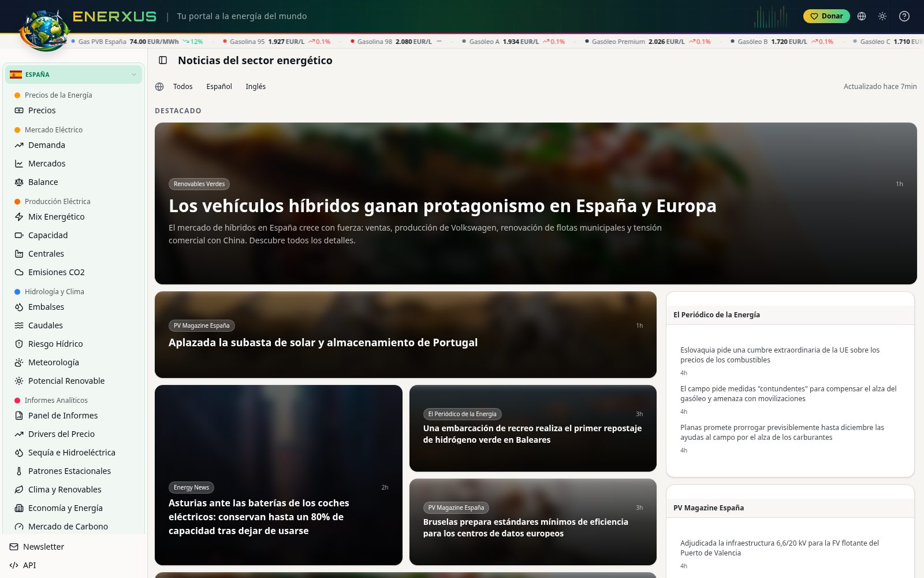This screenshot has width=924, height=578.
Task: Click the Enerxus globe logo
Action: pos(43,30)
